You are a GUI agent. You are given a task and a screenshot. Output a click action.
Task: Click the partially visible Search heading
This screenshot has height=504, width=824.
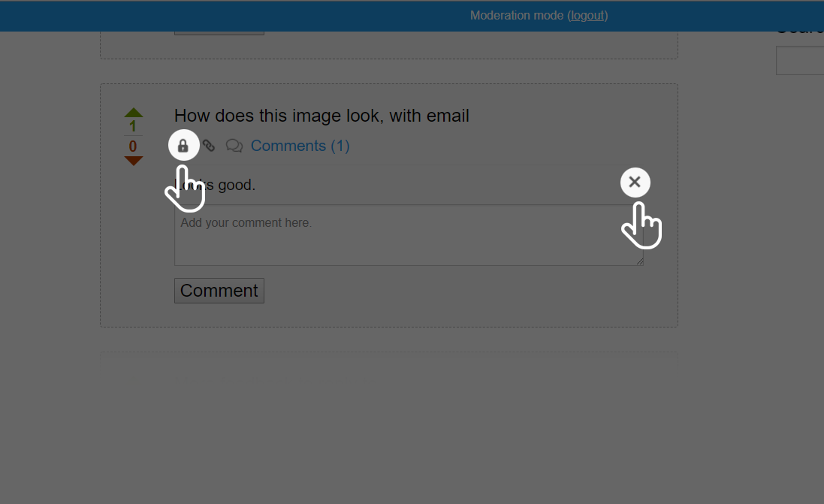(800, 30)
